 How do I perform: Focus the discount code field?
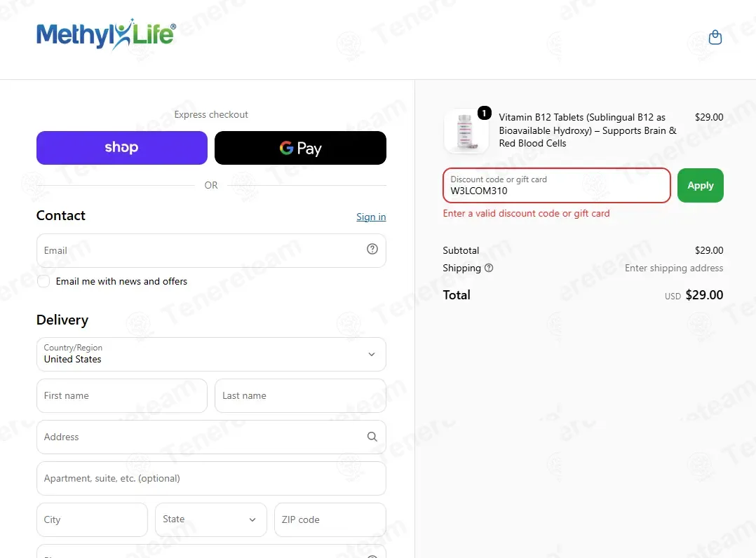pos(557,186)
